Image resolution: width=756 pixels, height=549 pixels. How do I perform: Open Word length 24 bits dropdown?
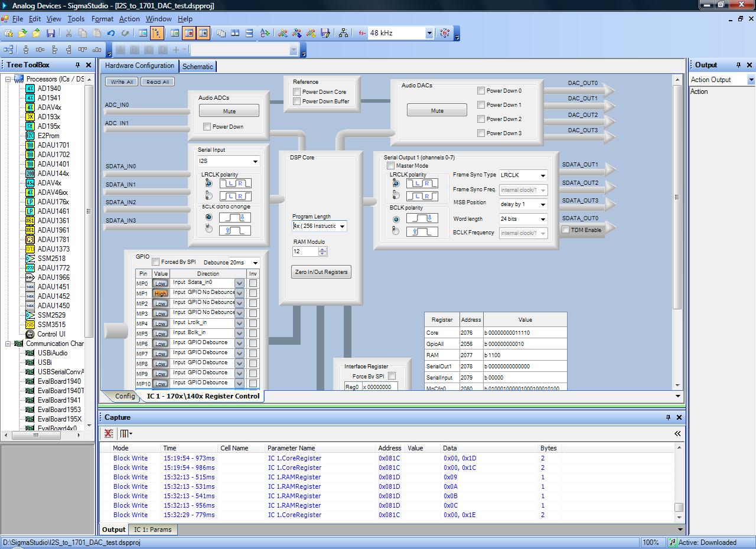coord(543,219)
